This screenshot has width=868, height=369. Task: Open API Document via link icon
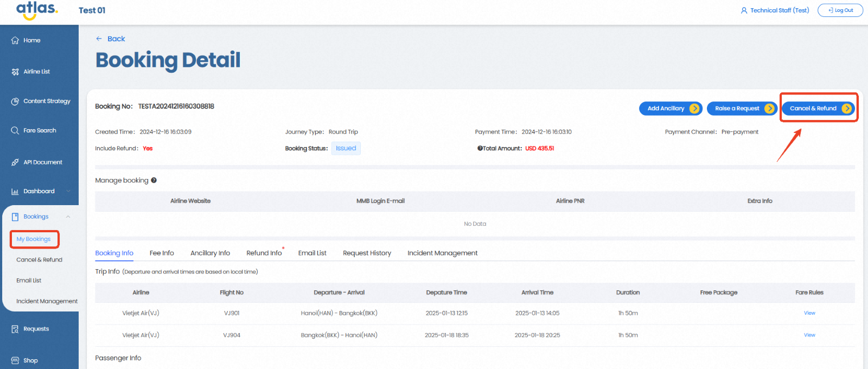(15, 162)
